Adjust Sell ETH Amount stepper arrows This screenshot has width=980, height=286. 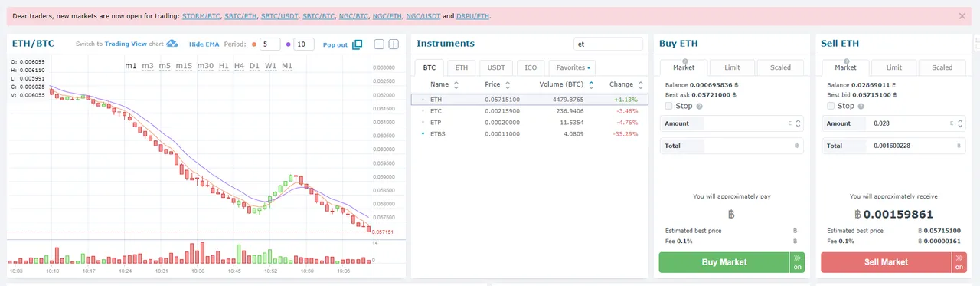[x=960, y=123]
